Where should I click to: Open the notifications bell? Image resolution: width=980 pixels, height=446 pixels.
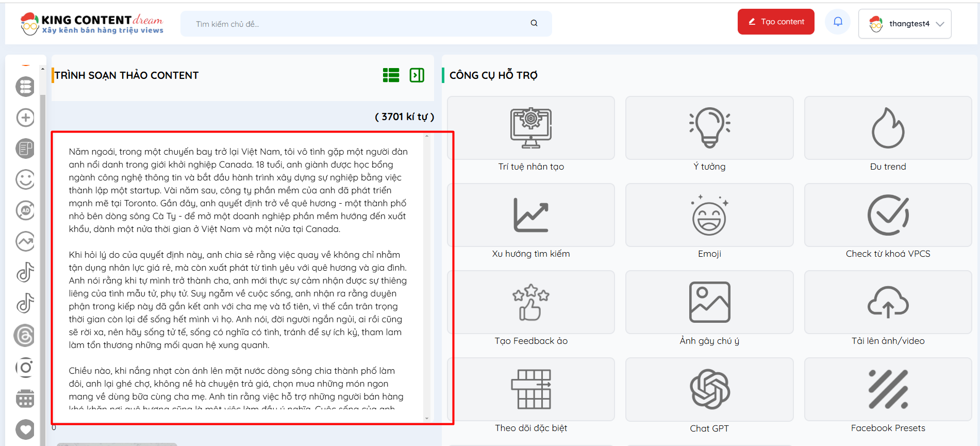[838, 22]
